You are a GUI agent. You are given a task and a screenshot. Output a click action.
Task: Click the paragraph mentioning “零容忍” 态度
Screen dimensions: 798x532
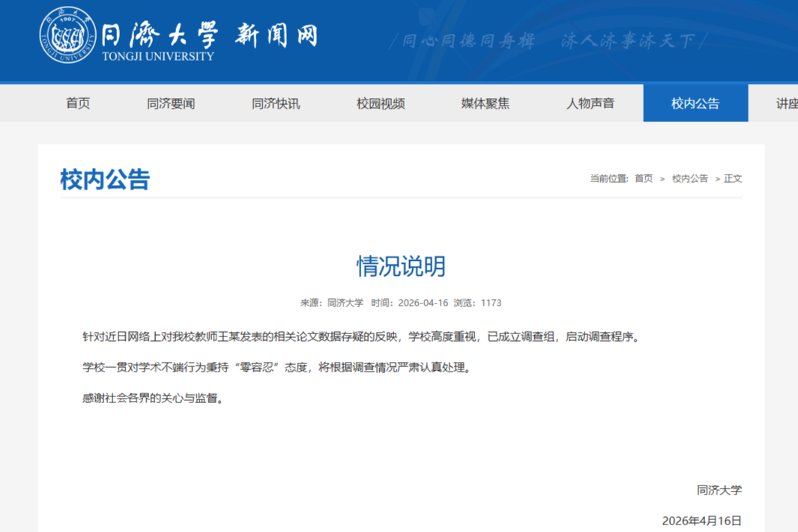pos(277,367)
